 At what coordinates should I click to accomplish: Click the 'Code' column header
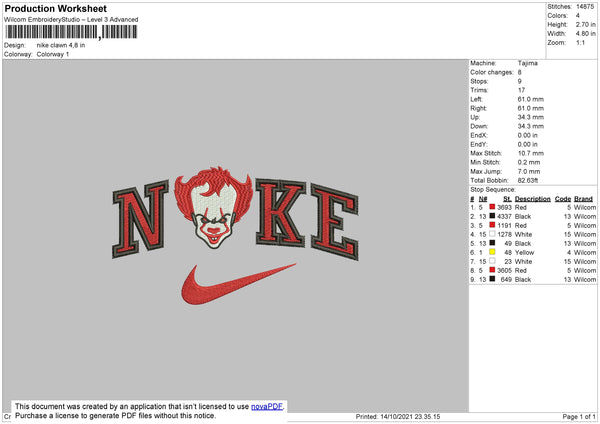563,199
